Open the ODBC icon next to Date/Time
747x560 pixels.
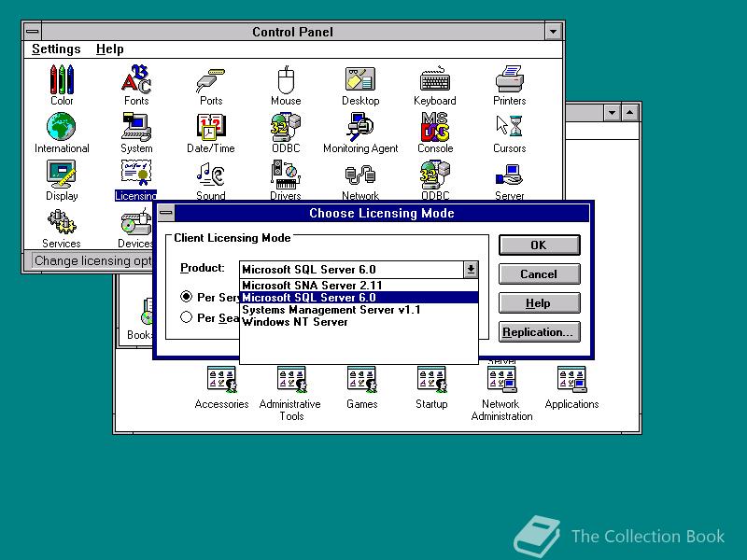(286, 133)
